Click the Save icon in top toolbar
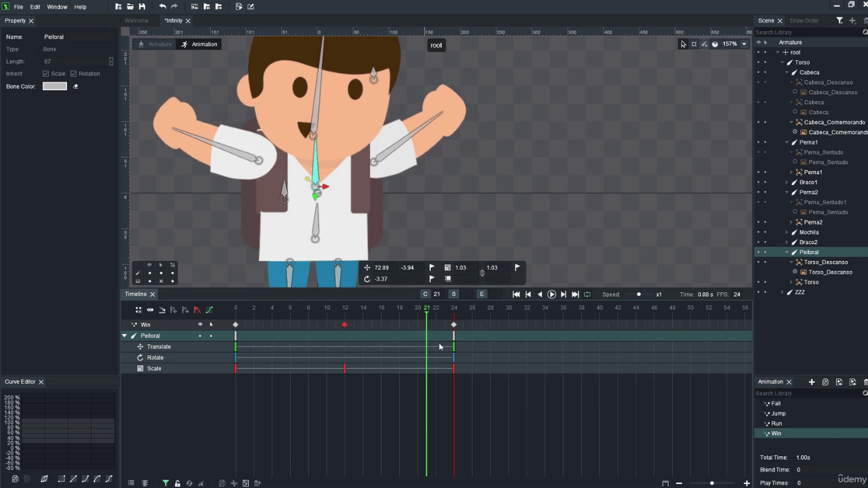Screen dimensions: 868x488 click(x=142, y=6)
